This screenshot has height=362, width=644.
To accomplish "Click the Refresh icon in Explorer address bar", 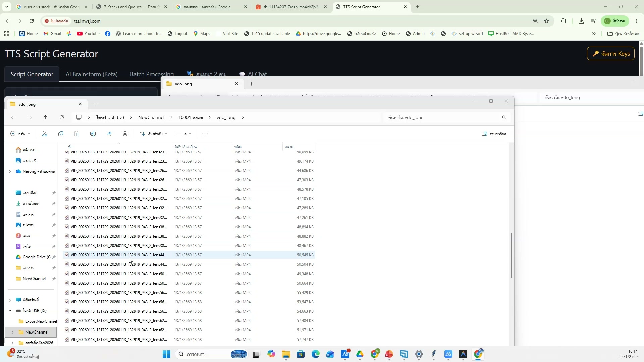I will (62, 117).
